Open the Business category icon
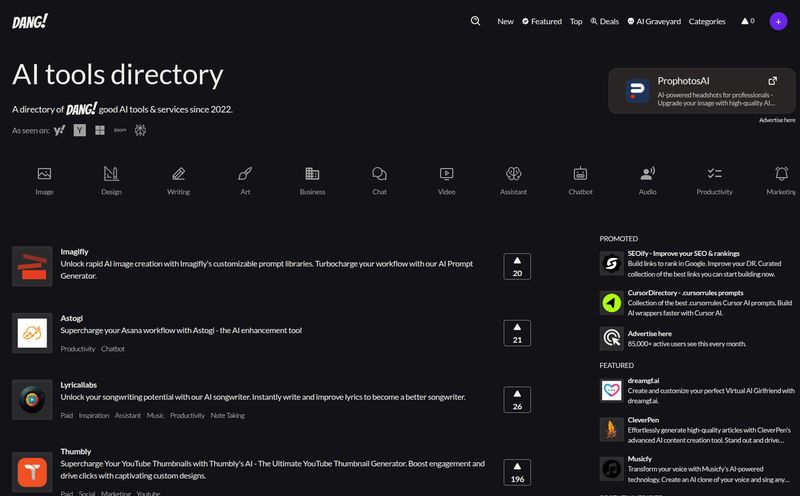The image size is (800, 496). coord(312,173)
